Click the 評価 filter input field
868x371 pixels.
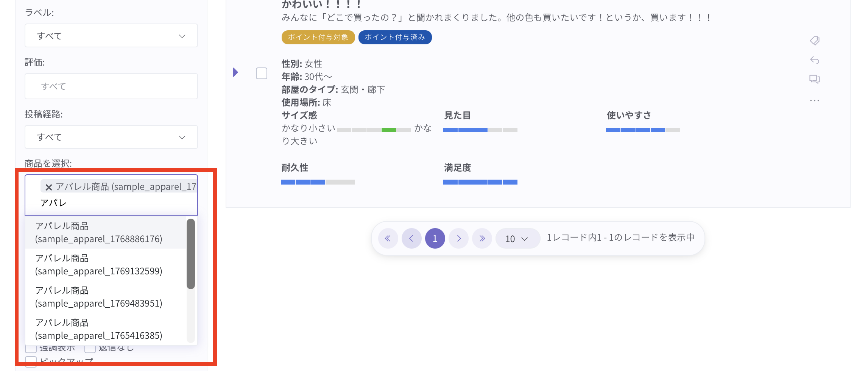(x=111, y=86)
